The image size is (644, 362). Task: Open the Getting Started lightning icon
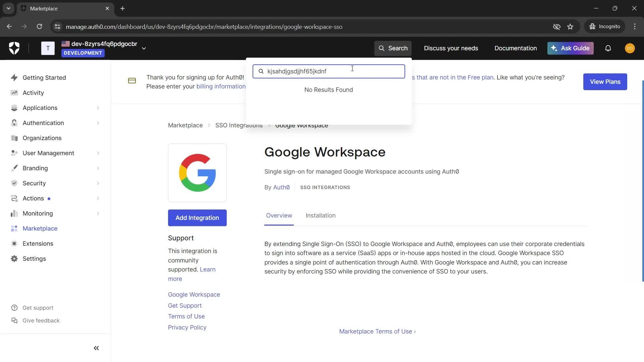pos(14,78)
